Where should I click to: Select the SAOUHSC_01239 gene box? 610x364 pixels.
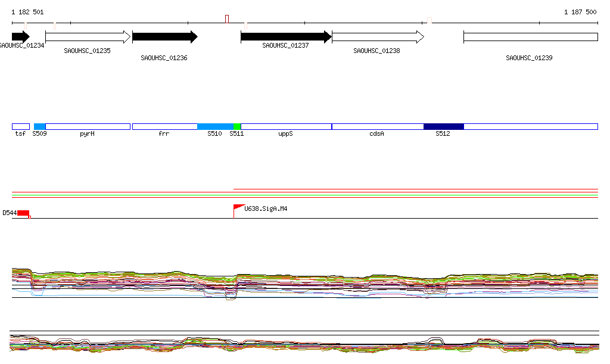point(530,37)
